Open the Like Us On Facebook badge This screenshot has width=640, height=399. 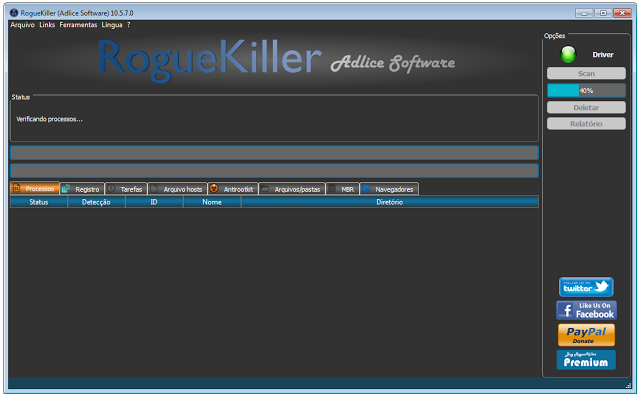(x=586, y=310)
